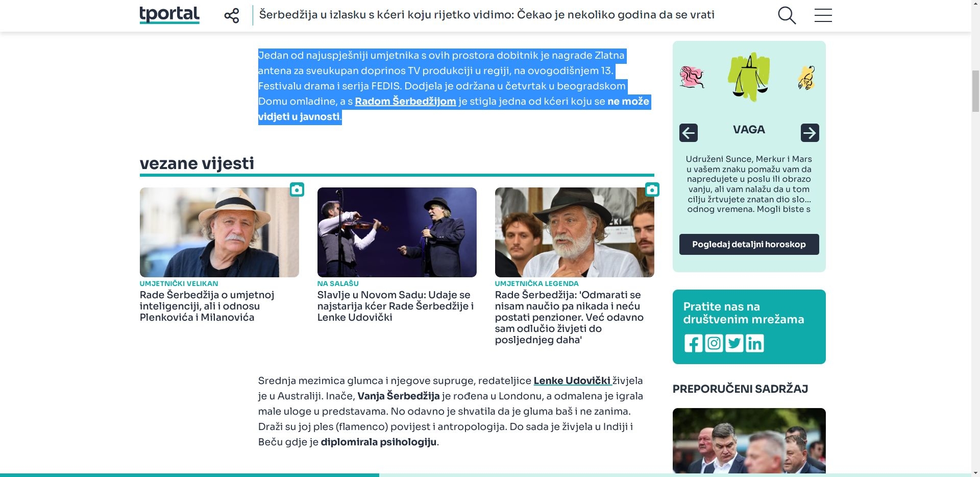This screenshot has width=980, height=477.
Task: Open tportal LinkedIn page icon
Action: (x=754, y=343)
